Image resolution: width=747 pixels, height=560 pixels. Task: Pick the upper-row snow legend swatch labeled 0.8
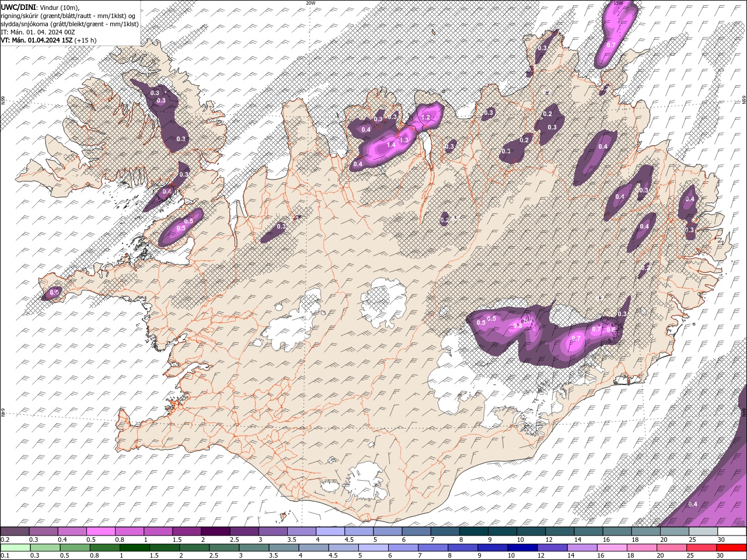[x=129, y=531]
